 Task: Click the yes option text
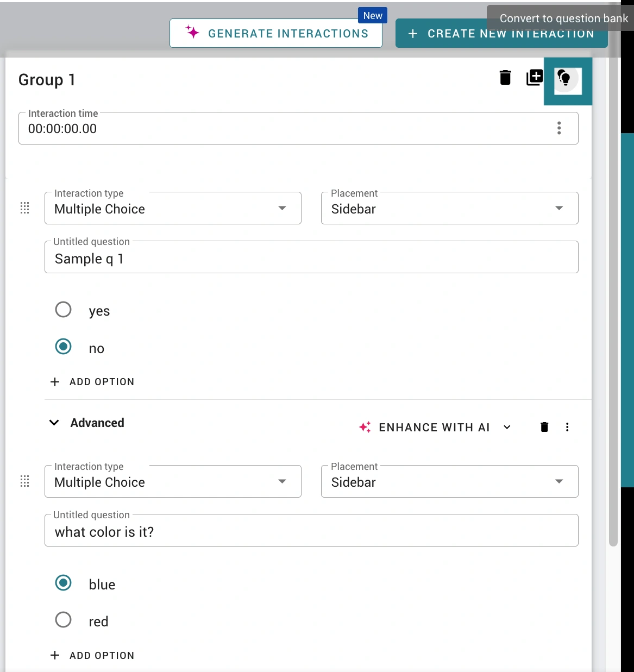[x=99, y=311]
